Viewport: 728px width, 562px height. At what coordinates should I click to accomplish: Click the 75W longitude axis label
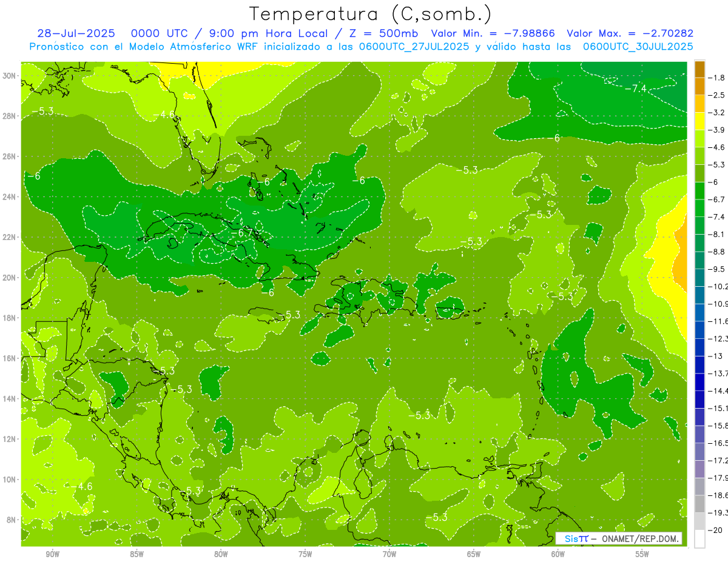(305, 554)
